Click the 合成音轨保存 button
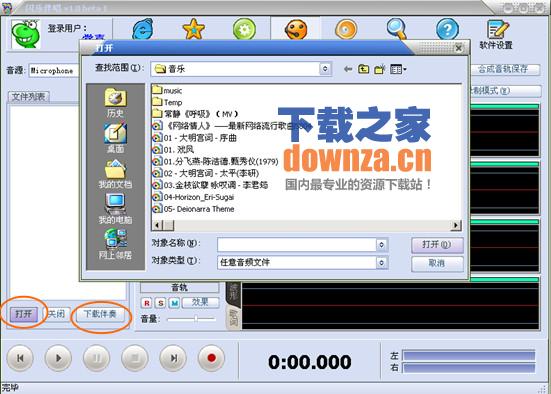Viewport: 551px width, 394px height. [x=504, y=69]
